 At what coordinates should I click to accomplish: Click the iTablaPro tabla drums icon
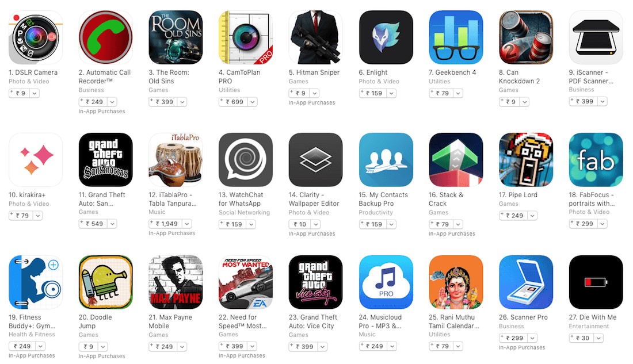[x=176, y=160]
